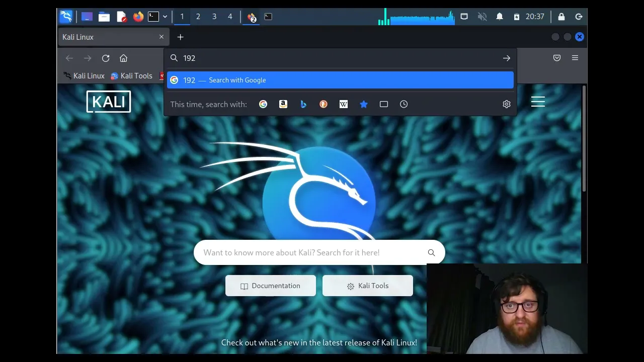Screen dimensions: 644x362
Task: Select the Kali Linux browser tab
Action: tap(113, 37)
